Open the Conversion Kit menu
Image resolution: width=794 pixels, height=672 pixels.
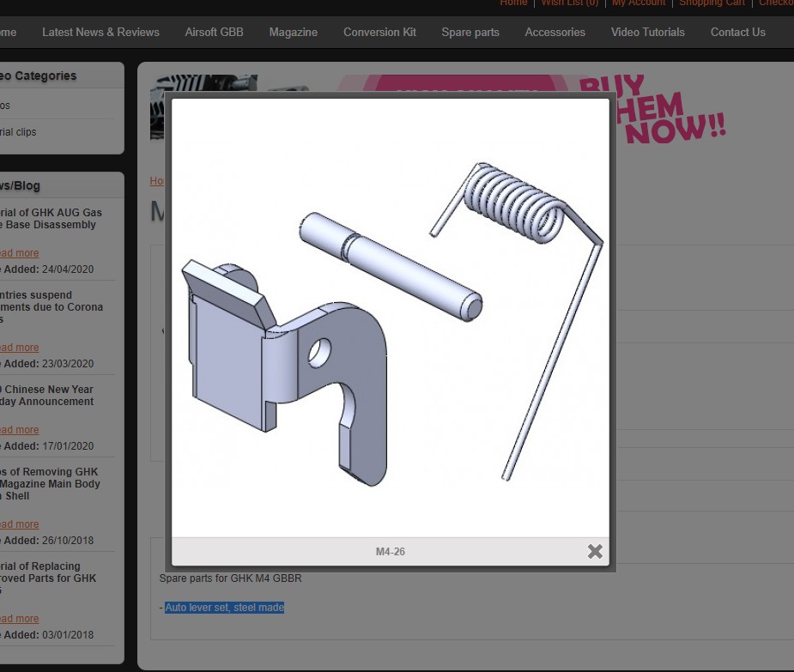point(379,33)
